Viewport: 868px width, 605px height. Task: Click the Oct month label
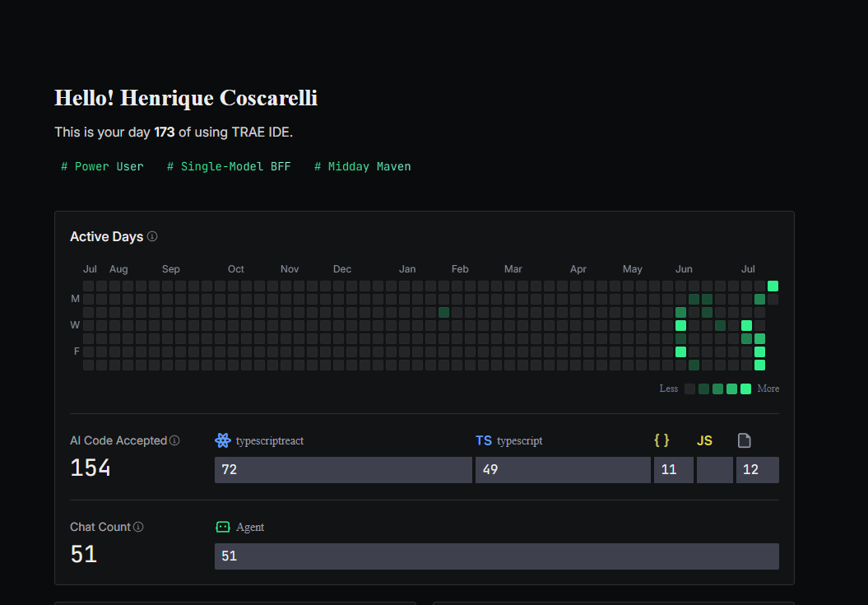(236, 269)
